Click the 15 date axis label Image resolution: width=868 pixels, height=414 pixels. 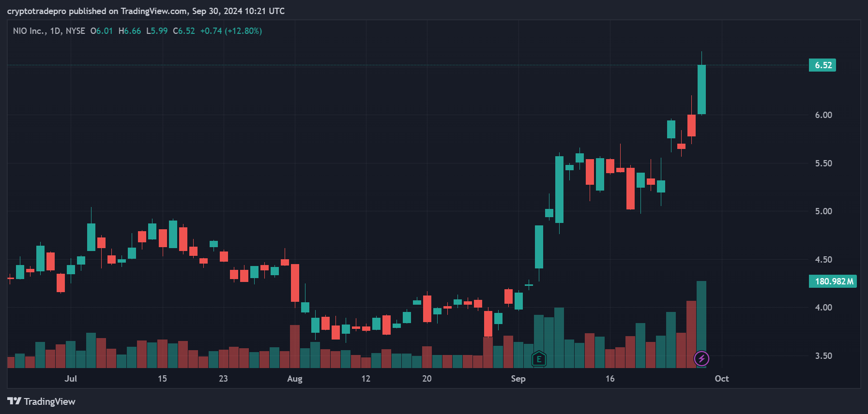162,379
